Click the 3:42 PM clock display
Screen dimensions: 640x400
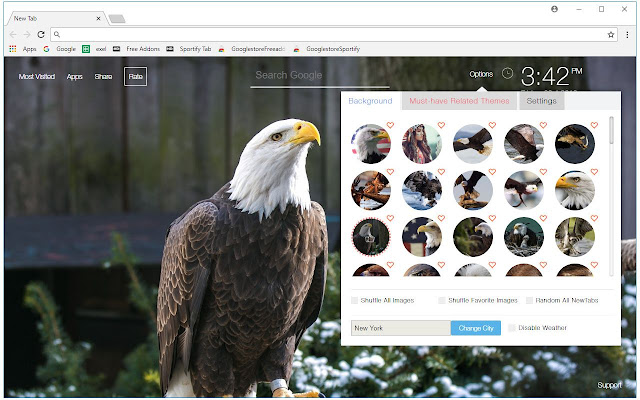tap(551, 76)
